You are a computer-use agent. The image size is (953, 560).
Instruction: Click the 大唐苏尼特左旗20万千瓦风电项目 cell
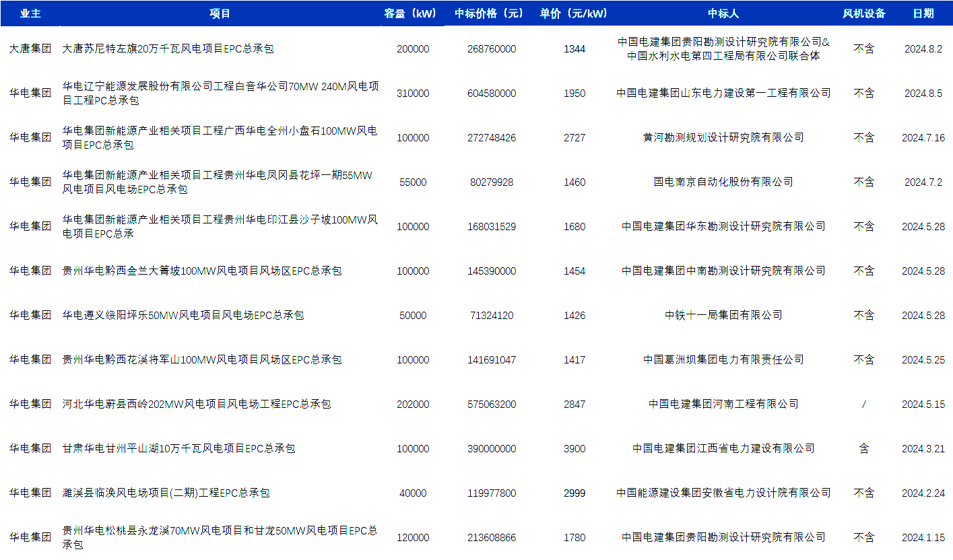[168, 48]
